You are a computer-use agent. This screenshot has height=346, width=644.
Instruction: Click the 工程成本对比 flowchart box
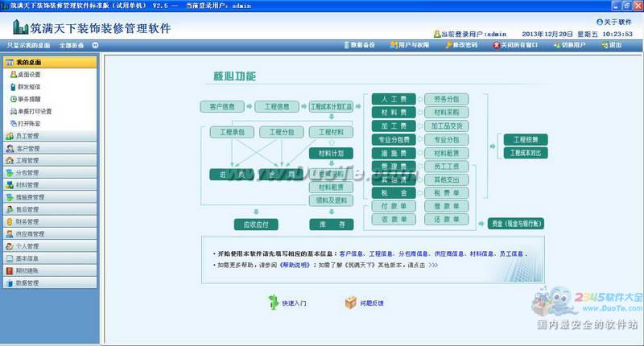526,153
